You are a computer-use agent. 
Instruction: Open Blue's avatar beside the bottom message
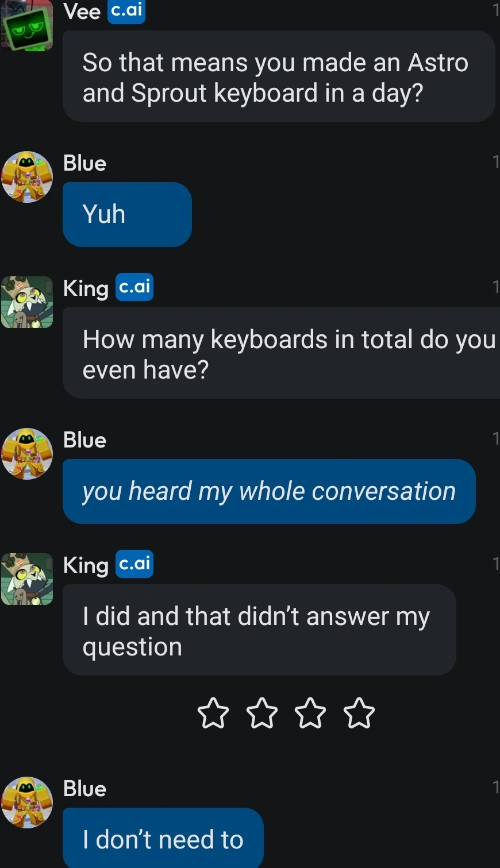[26, 802]
